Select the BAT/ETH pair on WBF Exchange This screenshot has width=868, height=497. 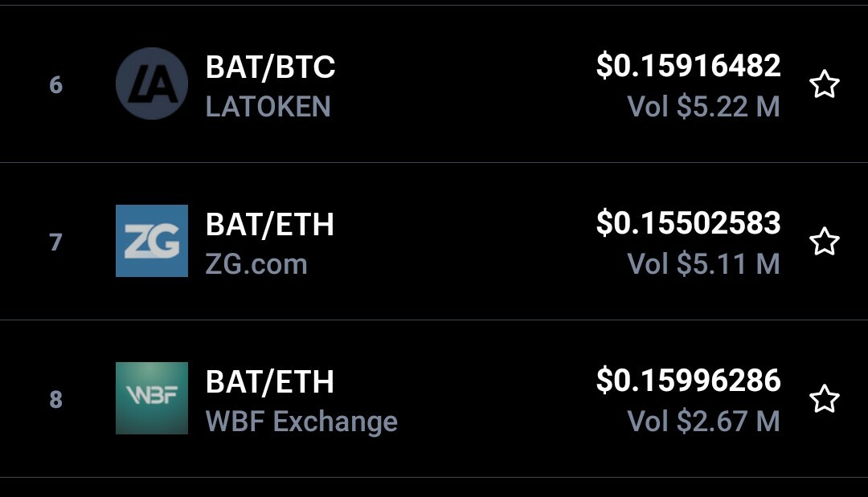tap(270, 382)
